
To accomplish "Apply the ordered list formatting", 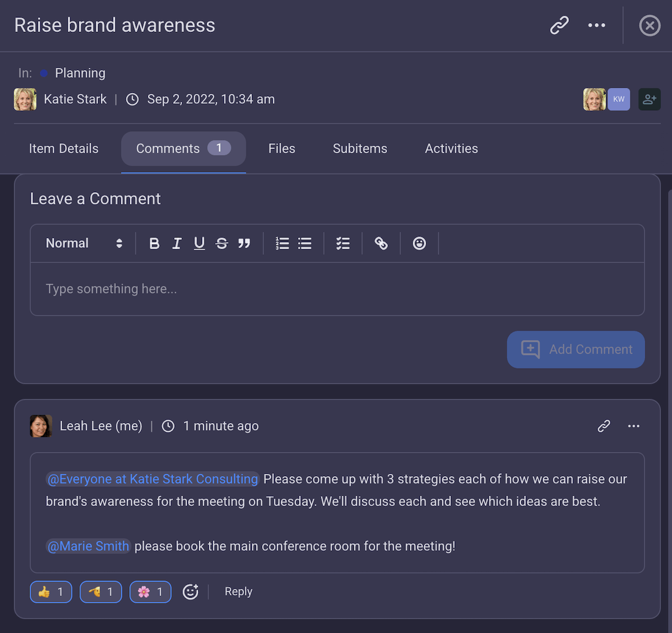I will 282,243.
